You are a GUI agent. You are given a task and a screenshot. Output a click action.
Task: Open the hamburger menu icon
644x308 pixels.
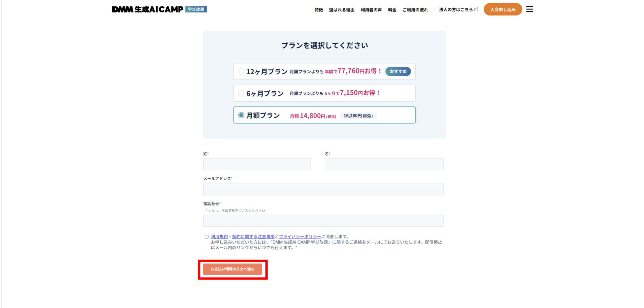pyautogui.click(x=530, y=9)
